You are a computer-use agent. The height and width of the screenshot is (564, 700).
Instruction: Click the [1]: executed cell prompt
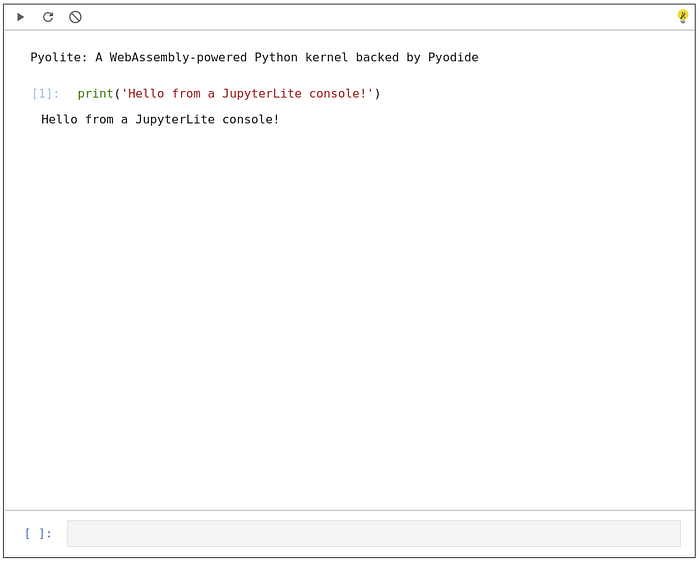46,94
